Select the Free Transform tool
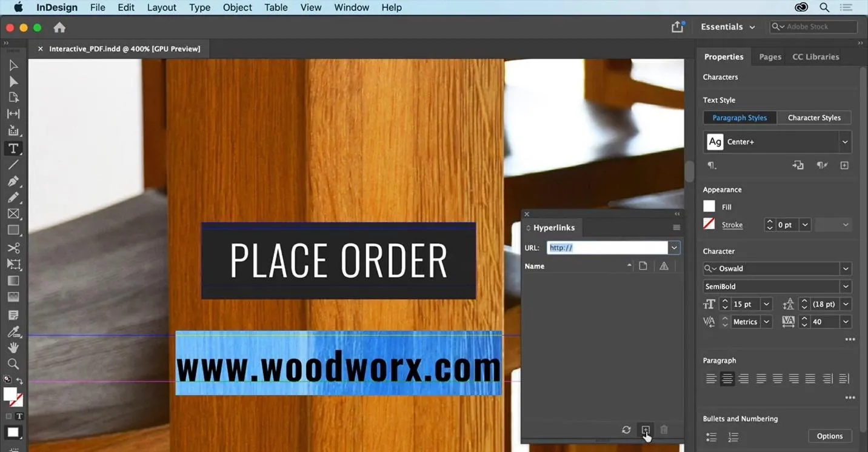Image resolution: width=868 pixels, height=452 pixels. tap(13, 264)
